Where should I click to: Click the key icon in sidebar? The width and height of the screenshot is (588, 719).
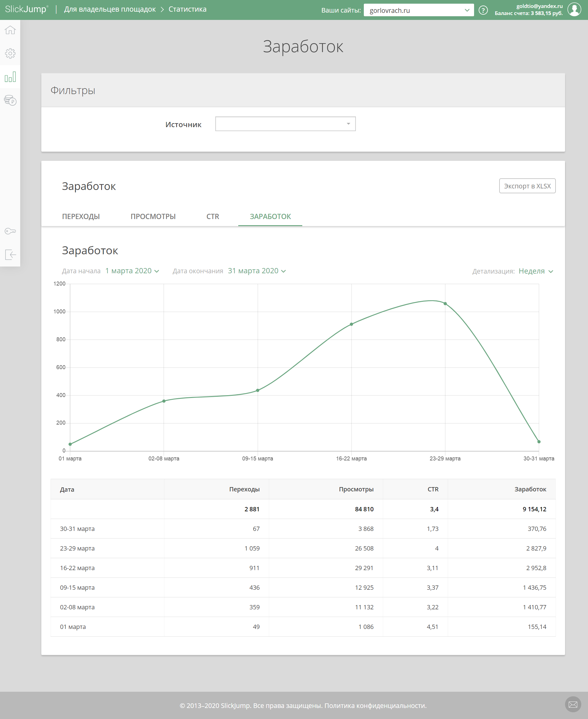[x=10, y=231]
